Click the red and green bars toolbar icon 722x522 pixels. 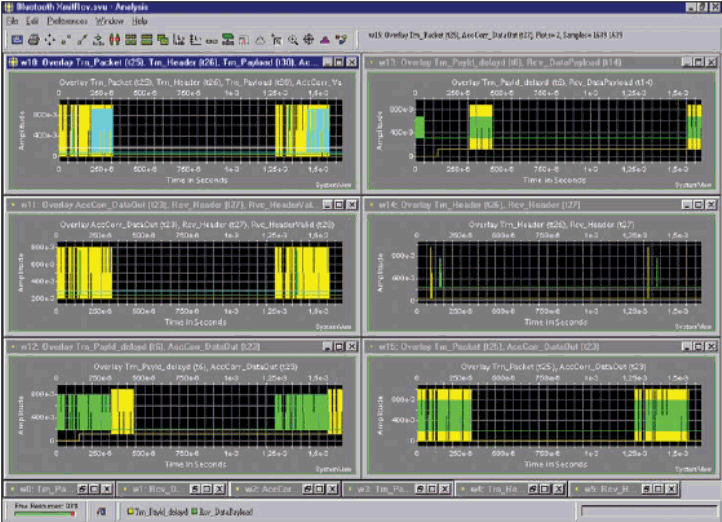113,40
